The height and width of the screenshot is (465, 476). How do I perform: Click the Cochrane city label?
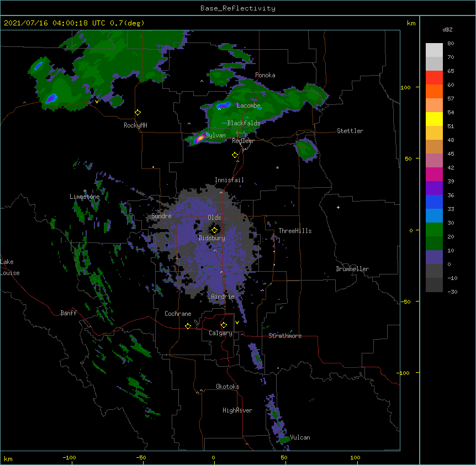pos(178,314)
